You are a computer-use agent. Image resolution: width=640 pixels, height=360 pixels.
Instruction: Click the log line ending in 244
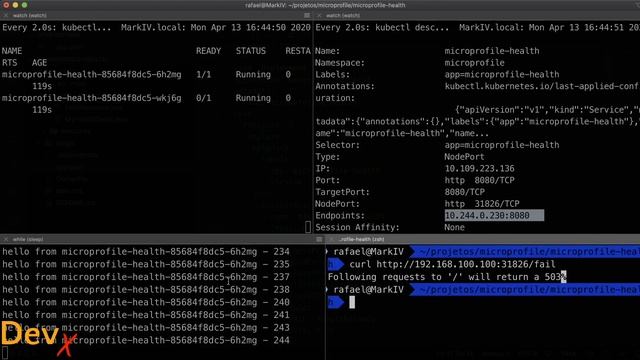point(146,340)
